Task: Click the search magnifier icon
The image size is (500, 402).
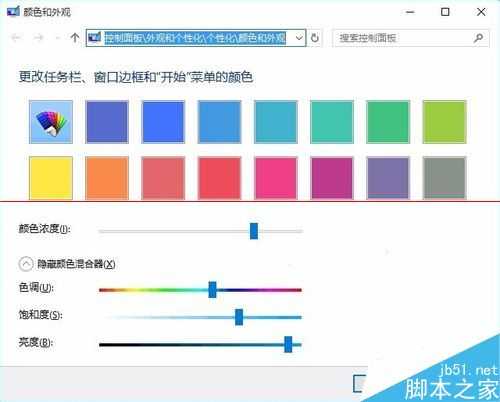Action: (x=478, y=38)
